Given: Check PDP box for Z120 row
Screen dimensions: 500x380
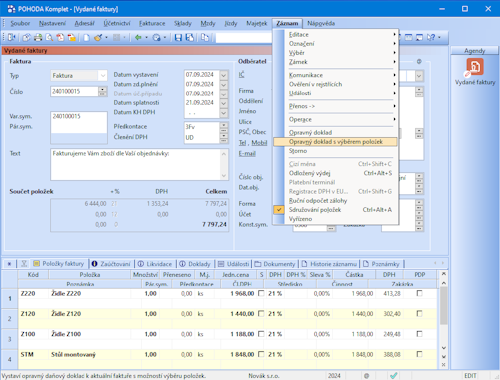Looking at the screenshot, I should (x=419, y=314).
